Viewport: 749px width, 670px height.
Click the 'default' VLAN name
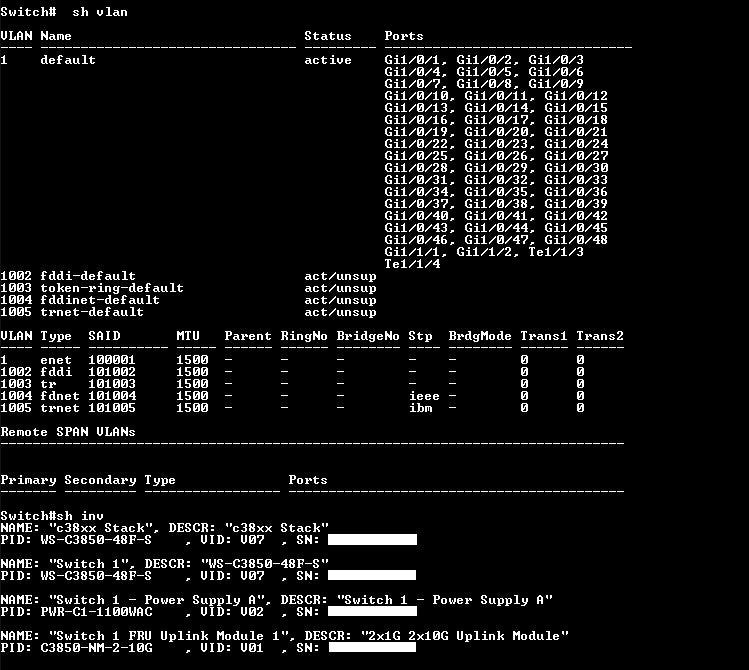(68, 60)
